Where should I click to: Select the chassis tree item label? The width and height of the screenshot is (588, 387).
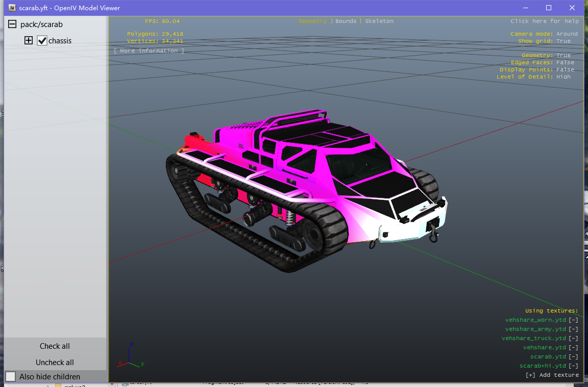(x=60, y=41)
